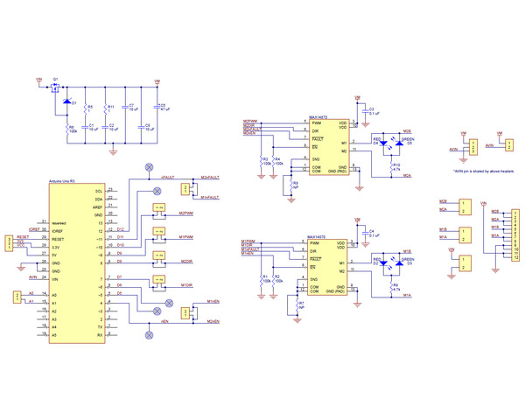
Task: Click the ground symbol under the power filter
Action: pos(113,152)
